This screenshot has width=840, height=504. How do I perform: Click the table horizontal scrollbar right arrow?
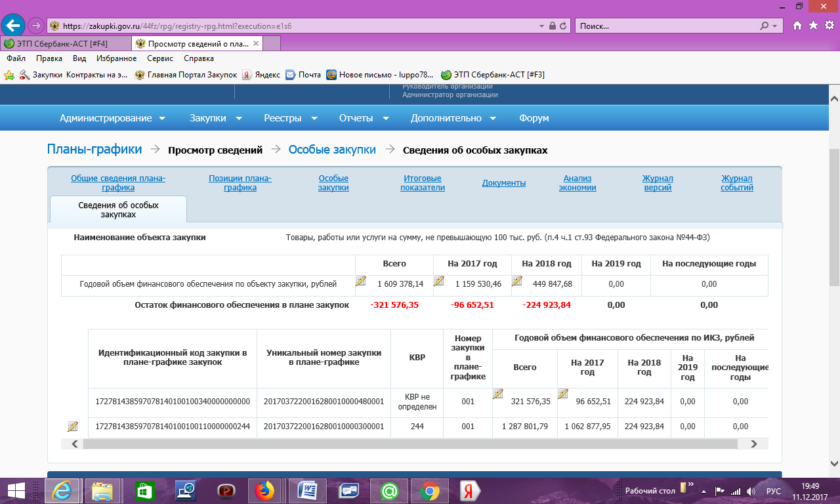(755, 444)
